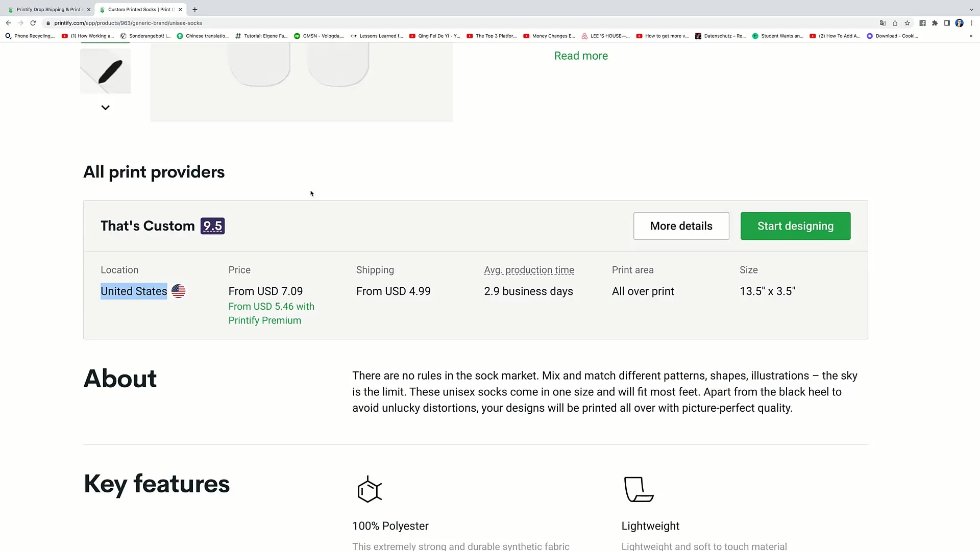Click That's Custom provider name
Screen dimensions: 980x551
coord(148,226)
